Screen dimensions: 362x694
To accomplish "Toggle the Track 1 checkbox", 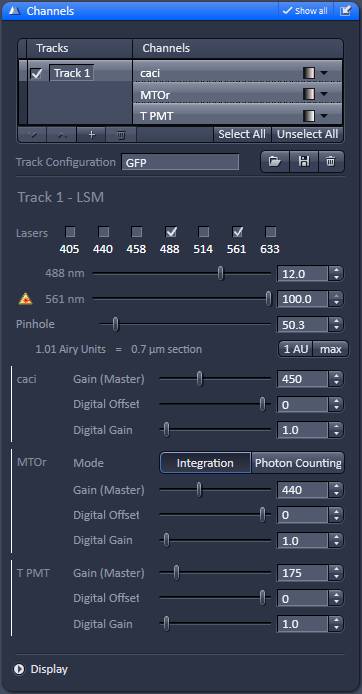I will [x=37, y=73].
